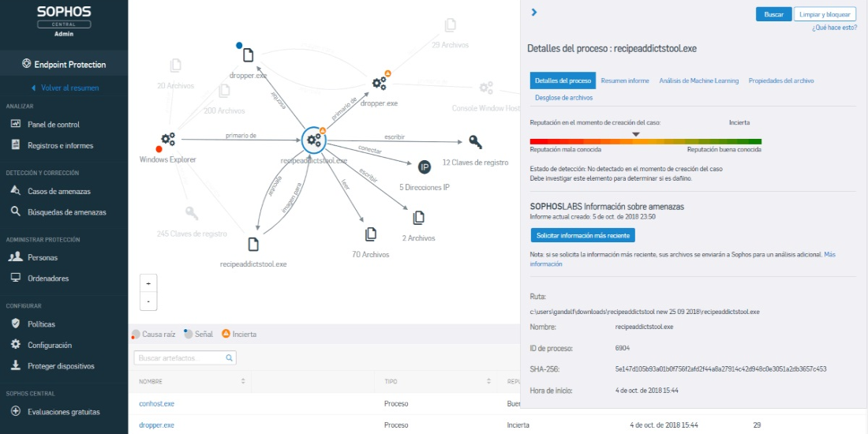Switch to Propiedades del archivo tab
The width and height of the screenshot is (868, 434).
click(x=781, y=80)
